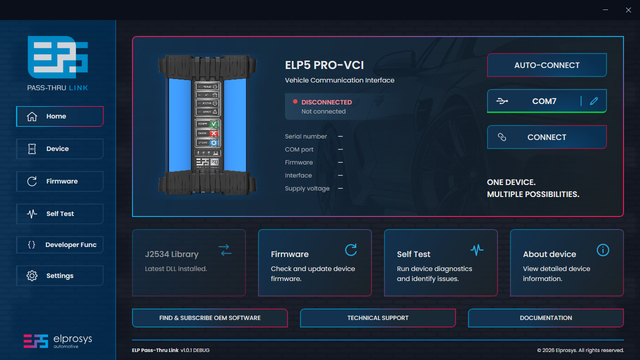Open the About device card
This screenshot has height=360, width=640.
pos(567,262)
